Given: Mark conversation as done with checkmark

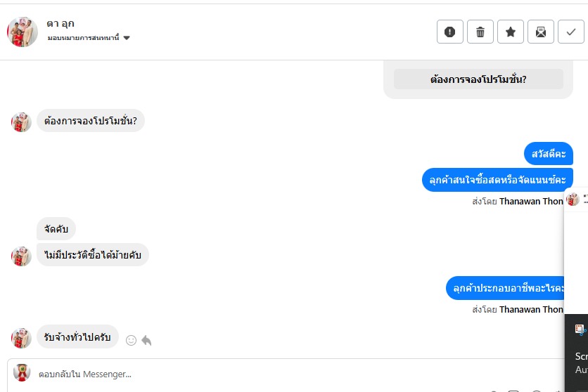Looking at the screenshot, I should point(571,32).
